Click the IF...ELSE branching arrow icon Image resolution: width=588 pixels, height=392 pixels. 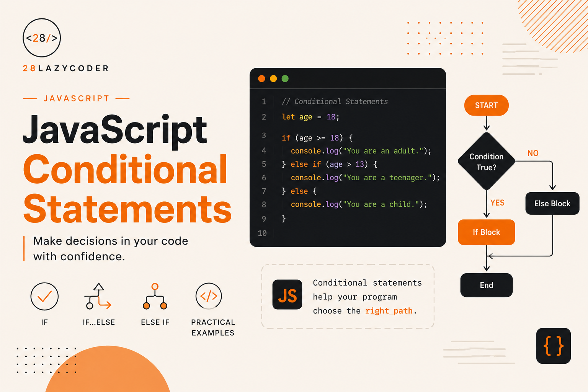(98, 296)
